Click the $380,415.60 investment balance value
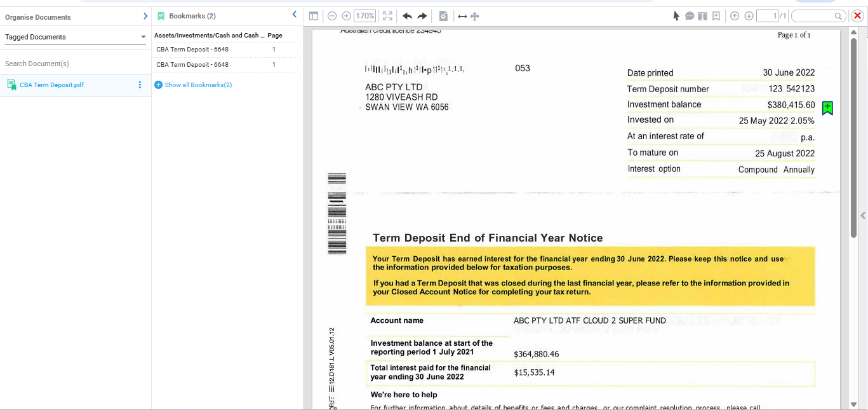868x410 pixels. [x=791, y=105]
